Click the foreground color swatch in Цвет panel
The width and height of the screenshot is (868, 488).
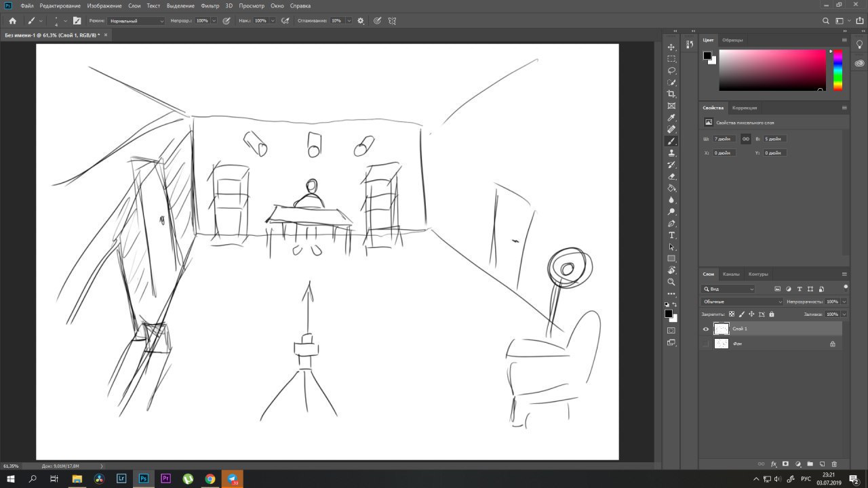point(707,56)
